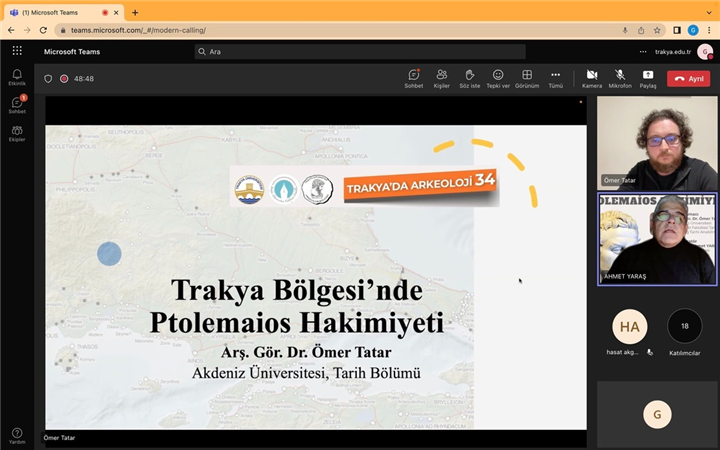The height and width of the screenshot is (450, 720).
Task: View the site info lock icon
Action: [x=63, y=30]
